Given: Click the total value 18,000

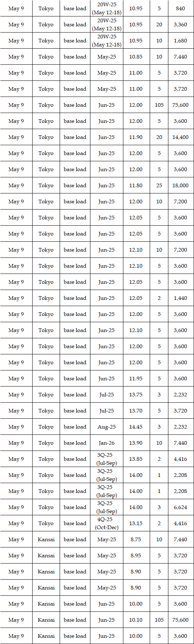Looking at the screenshot, I should tap(180, 185).
